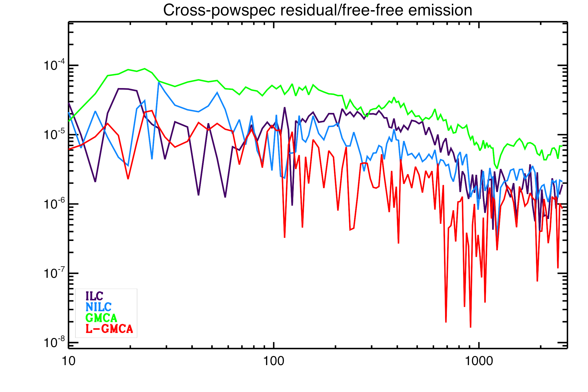This screenshot has height=392, width=588.
Task: Click the GMCA legend entry
Action: [x=101, y=318]
